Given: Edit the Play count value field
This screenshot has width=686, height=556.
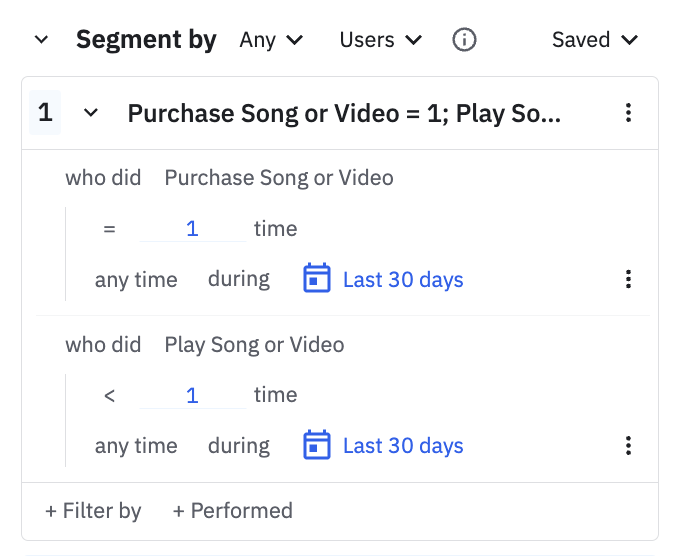Looking at the screenshot, I should click(x=192, y=396).
